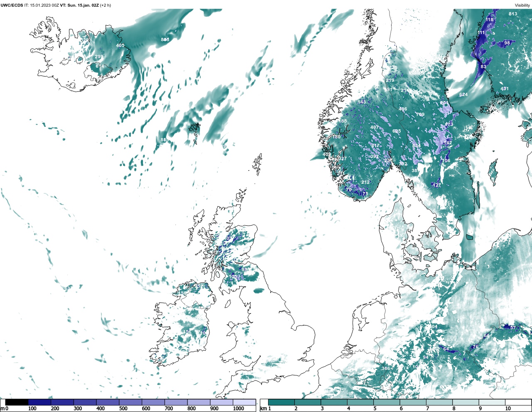Click the '406' visibility value over Scandinavia
Image resolution: width=532 pixels, height=412 pixels.
pos(403,109)
